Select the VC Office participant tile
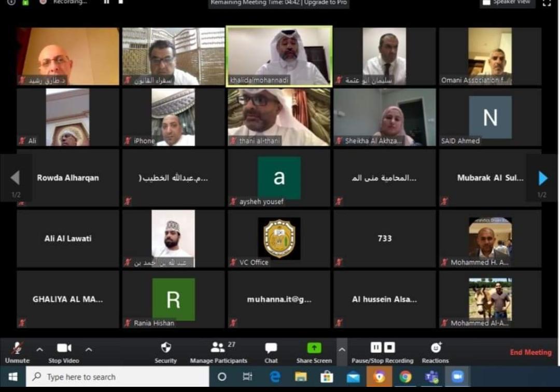 (x=279, y=239)
